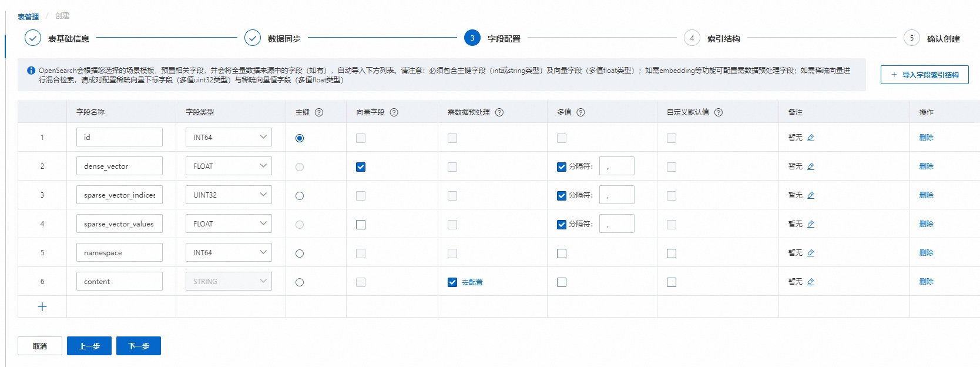The width and height of the screenshot is (980, 367).
Task: Select content as primary key radio button
Action: pyautogui.click(x=300, y=282)
